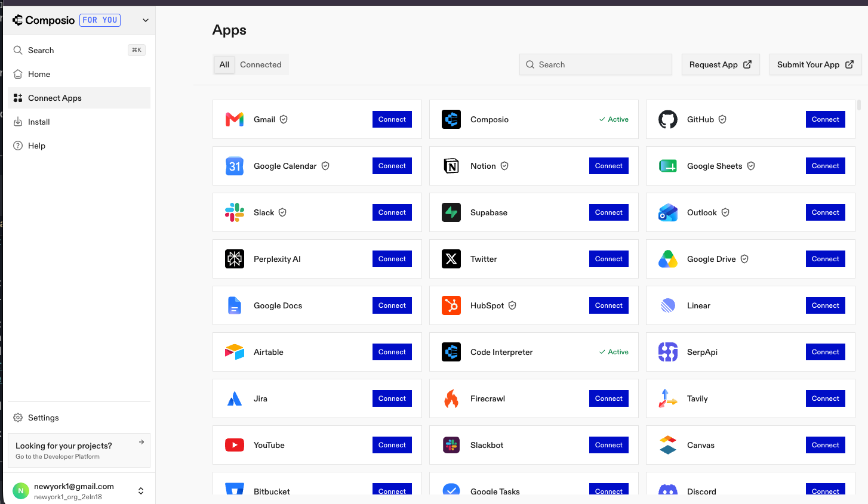Connect the Slack app

click(392, 212)
